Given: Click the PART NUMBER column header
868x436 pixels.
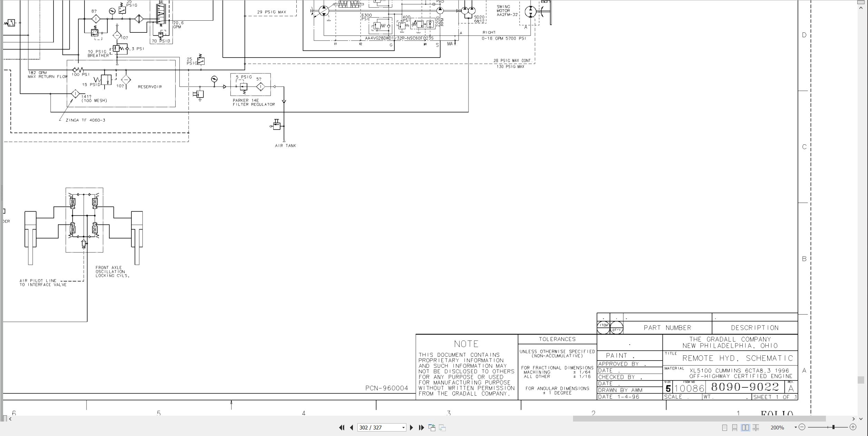Looking at the screenshot, I should 667,328.
